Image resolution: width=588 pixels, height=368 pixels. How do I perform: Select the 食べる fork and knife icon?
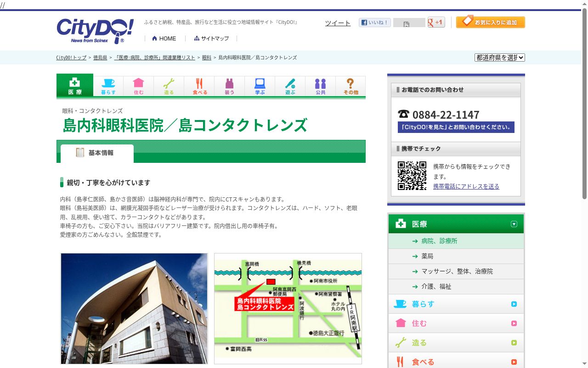point(199,86)
